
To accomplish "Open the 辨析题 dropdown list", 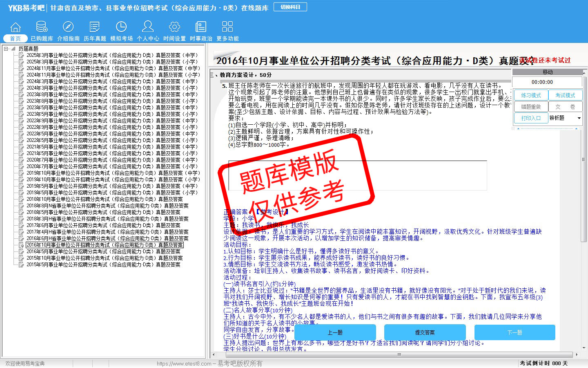I will [579, 118].
